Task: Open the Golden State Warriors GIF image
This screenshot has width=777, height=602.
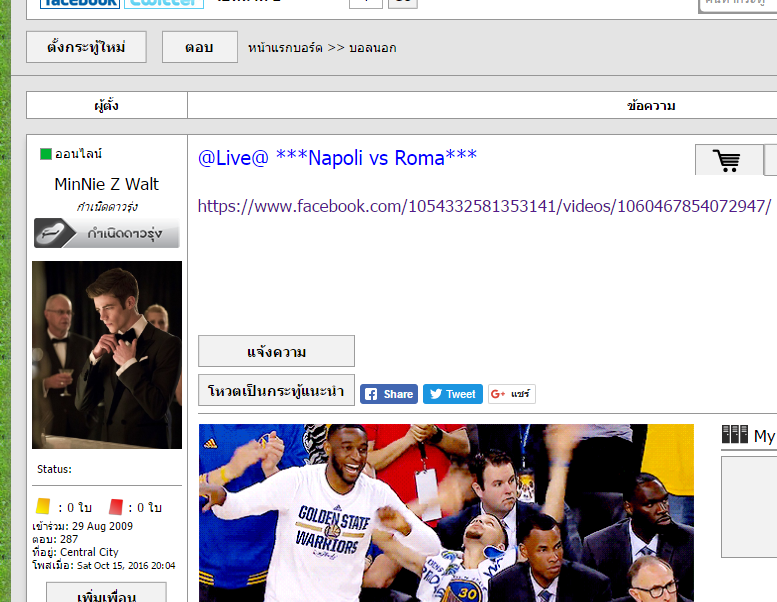Action: point(446,513)
